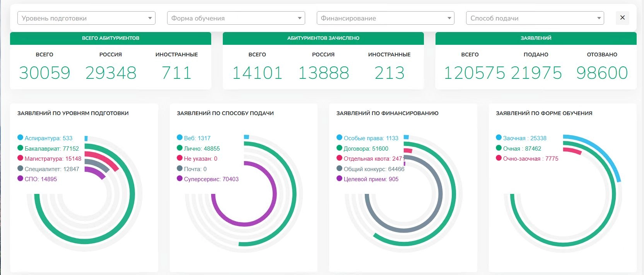This screenshot has height=275, width=644.
Task: Expand the Форма обучения filter
Action: [236, 18]
